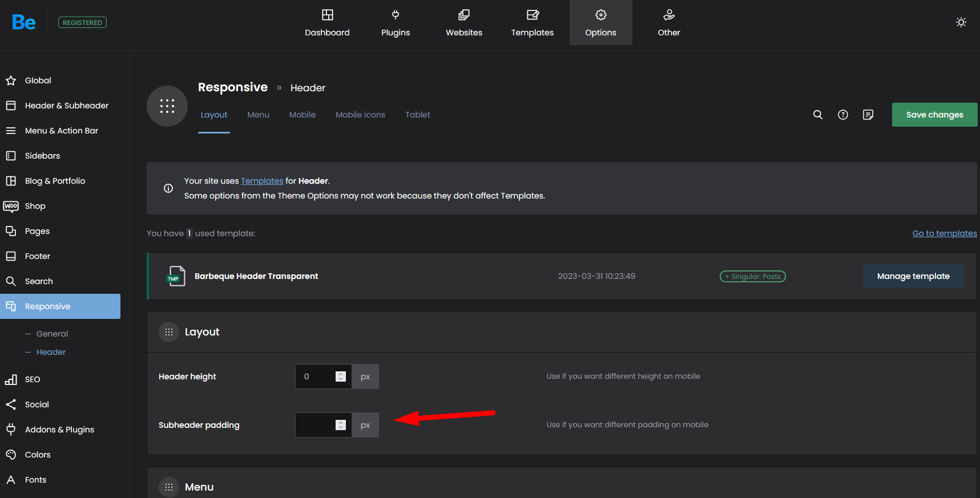The height and width of the screenshot is (498, 980).
Task: Select General under Responsive
Action: click(52, 334)
